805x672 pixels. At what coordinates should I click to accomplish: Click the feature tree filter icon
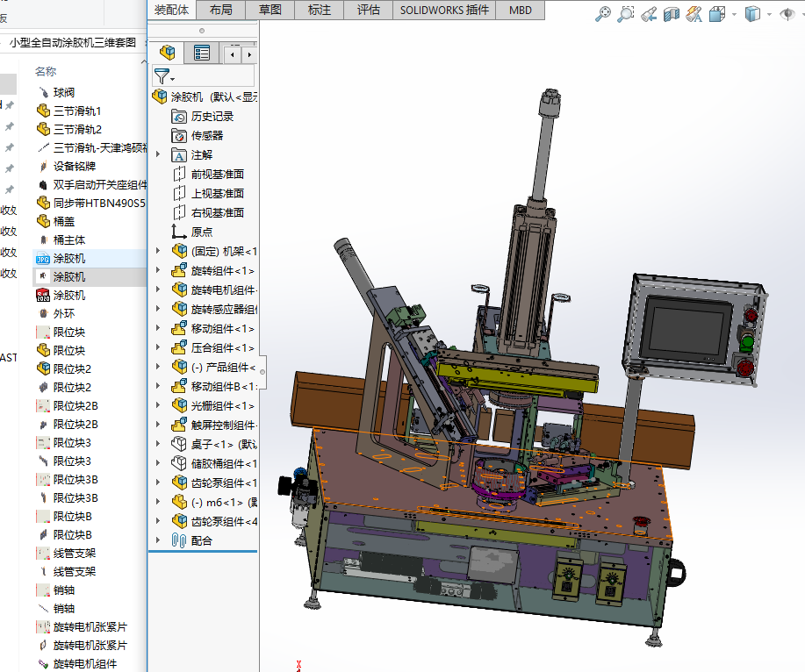[x=162, y=77]
